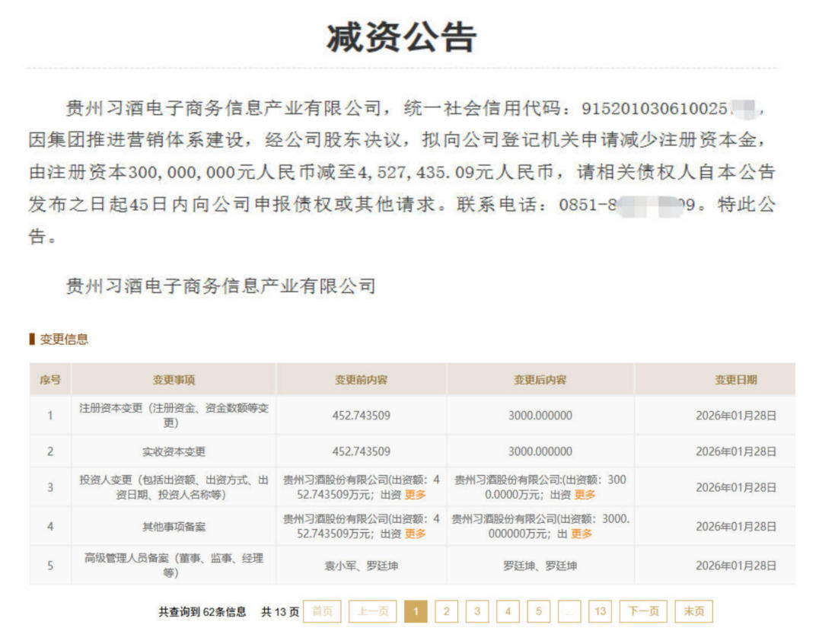
Task: Click 共查询到 62条信息 text
Action: coord(202,611)
